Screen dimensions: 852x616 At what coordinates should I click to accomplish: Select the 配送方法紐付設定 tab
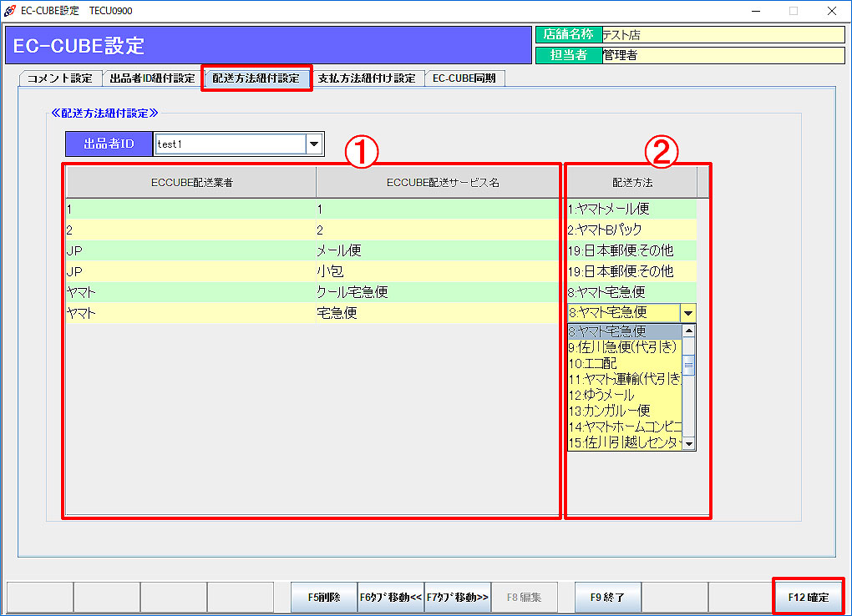point(256,78)
